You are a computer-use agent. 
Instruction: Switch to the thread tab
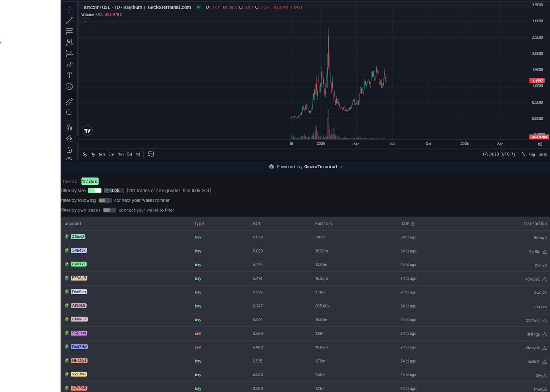[70, 182]
